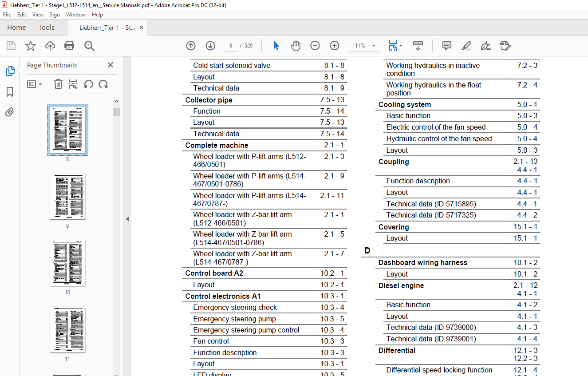Zoom in with the plus icon

335,46
